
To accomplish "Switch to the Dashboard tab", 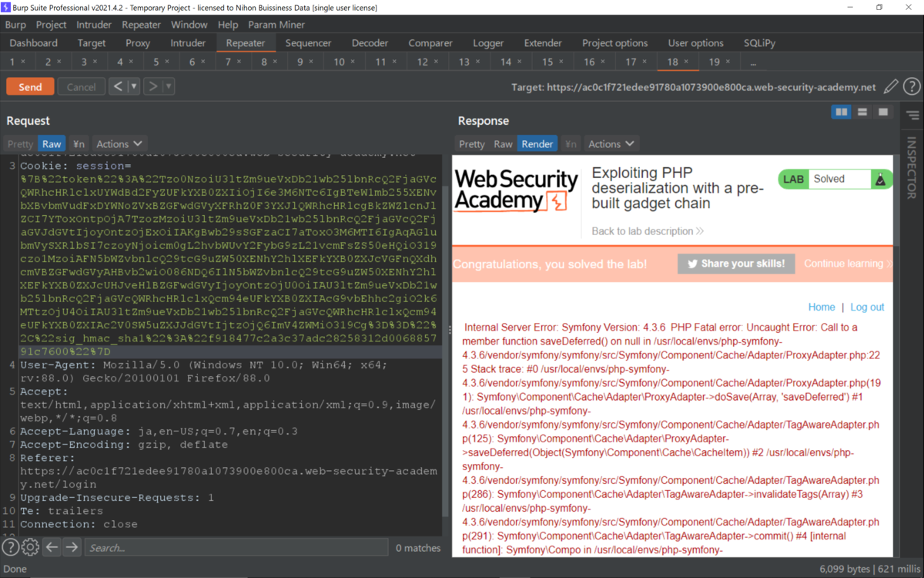I will tap(34, 43).
